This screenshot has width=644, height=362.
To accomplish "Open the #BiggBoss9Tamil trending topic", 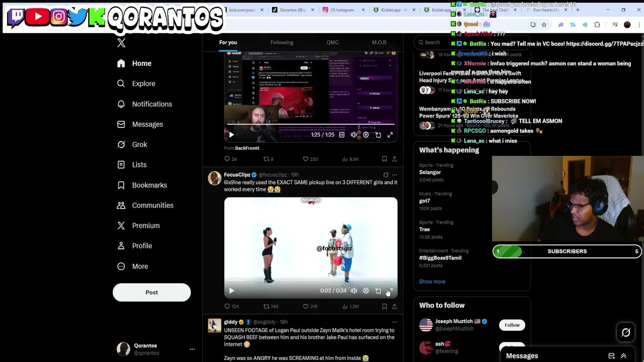I will tap(440, 258).
